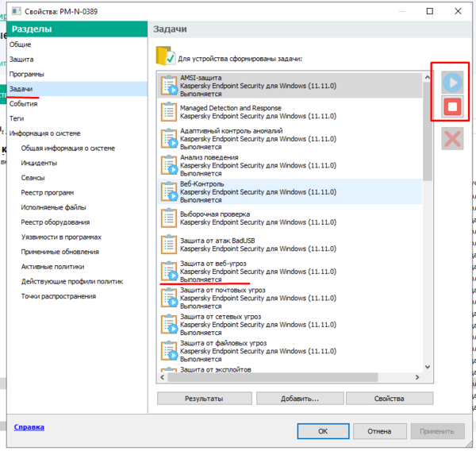Open the Сеансы subsection
This screenshot has width=476, height=451.
33,178
